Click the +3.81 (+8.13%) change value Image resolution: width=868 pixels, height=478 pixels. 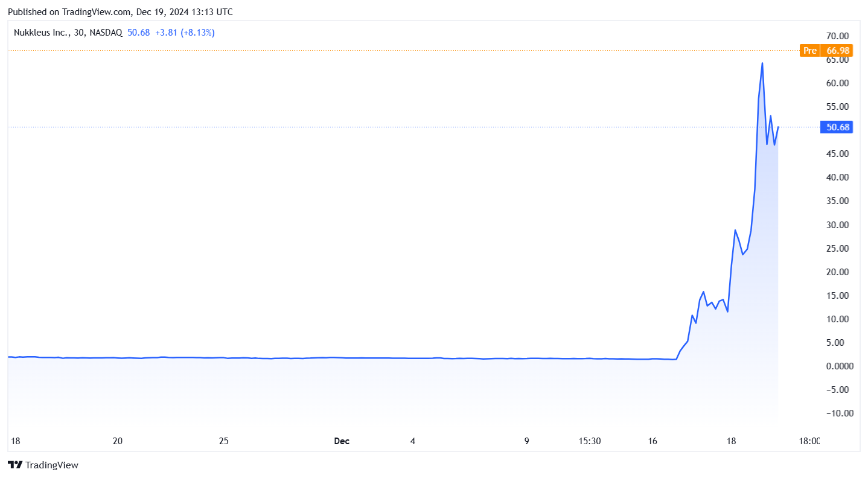click(x=185, y=33)
